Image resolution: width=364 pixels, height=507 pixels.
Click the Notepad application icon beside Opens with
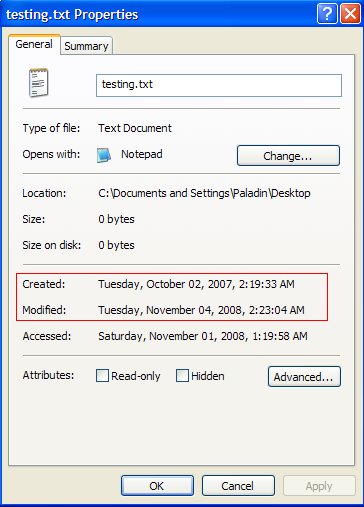point(104,155)
